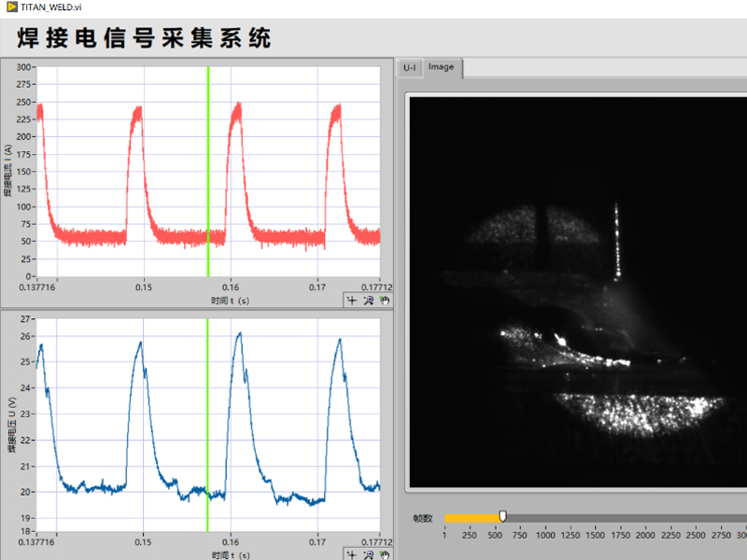Click the green cursor line in voltage graph
Image resolution: width=747 pixels, height=560 pixels.
click(207, 425)
